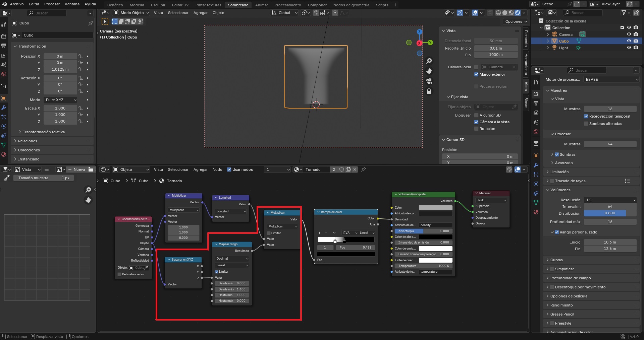The width and height of the screenshot is (644, 340).
Task: Click the lock camera to view icon
Action: click(x=429, y=91)
